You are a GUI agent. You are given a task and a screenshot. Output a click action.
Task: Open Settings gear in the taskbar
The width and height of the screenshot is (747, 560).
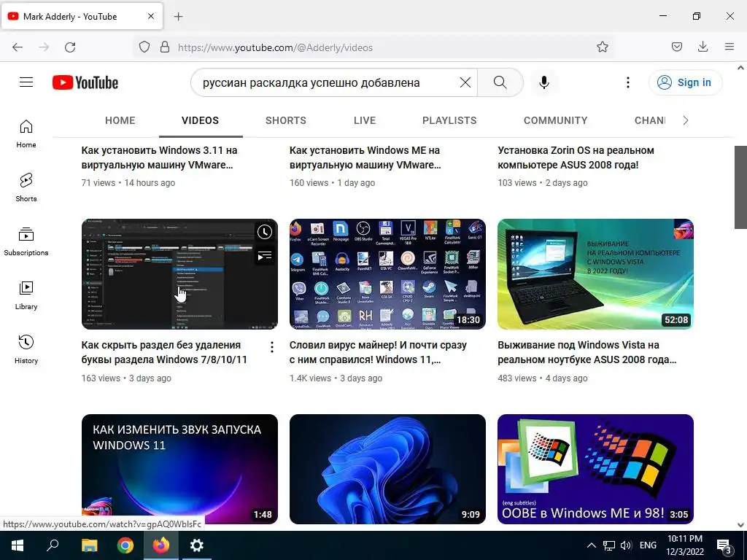coord(197,545)
